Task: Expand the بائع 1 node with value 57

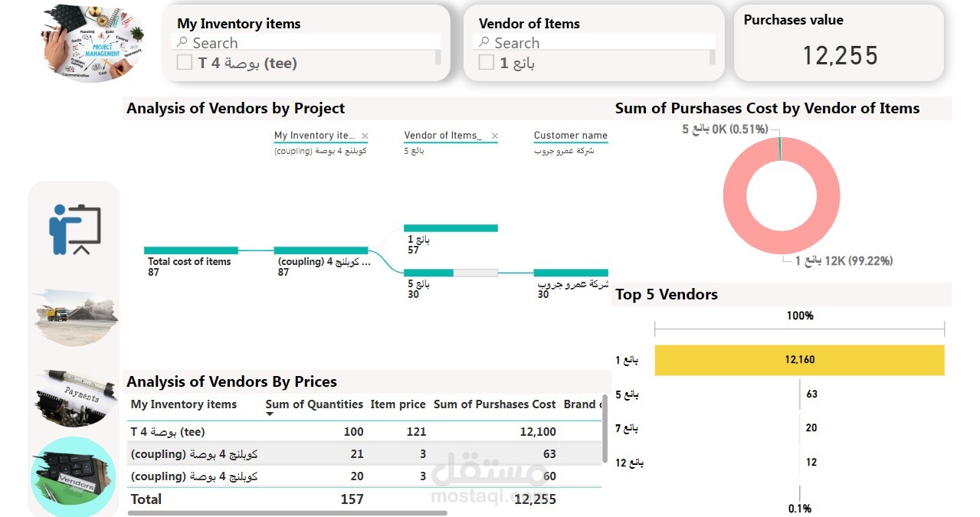Action: pyautogui.click(x=451, y=228)
